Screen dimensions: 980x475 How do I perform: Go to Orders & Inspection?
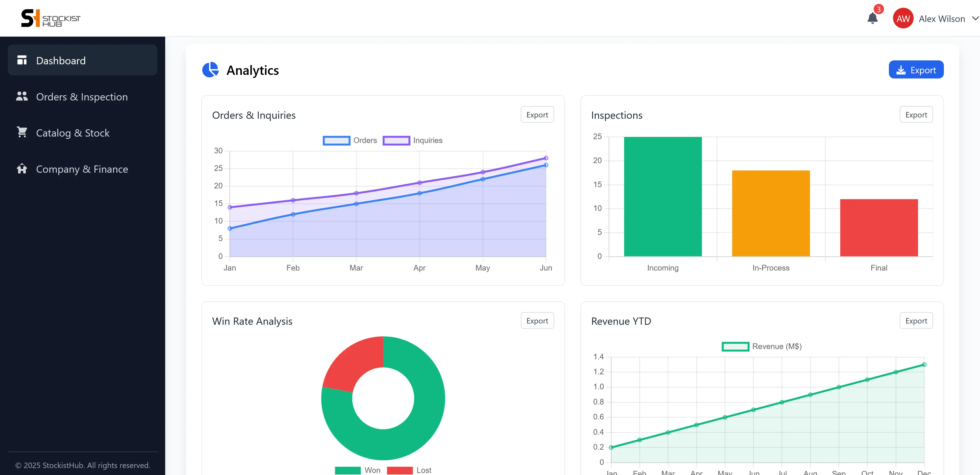pos(83,97)
